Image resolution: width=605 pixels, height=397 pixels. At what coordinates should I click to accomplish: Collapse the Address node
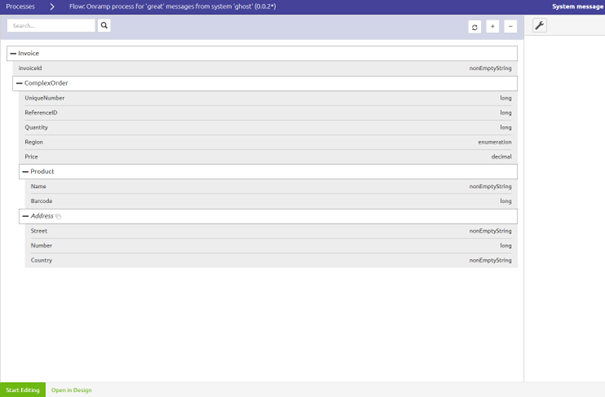click(25, 216)
